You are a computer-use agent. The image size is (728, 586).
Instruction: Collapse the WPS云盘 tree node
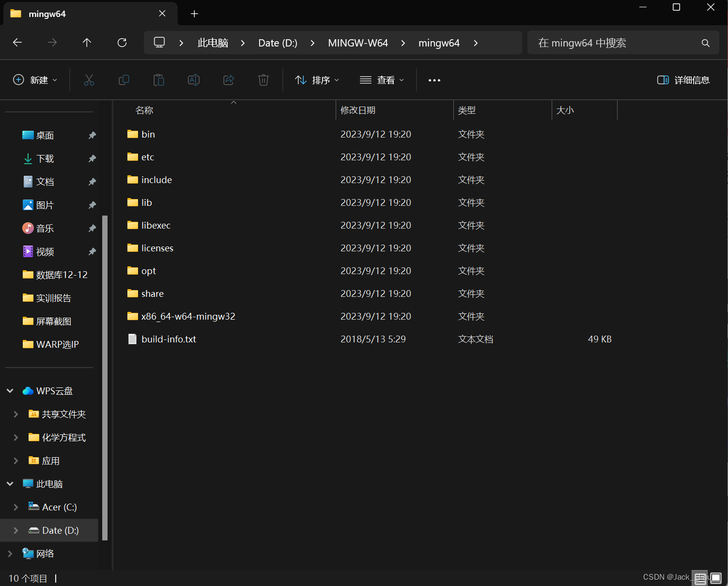pos(10,391)
